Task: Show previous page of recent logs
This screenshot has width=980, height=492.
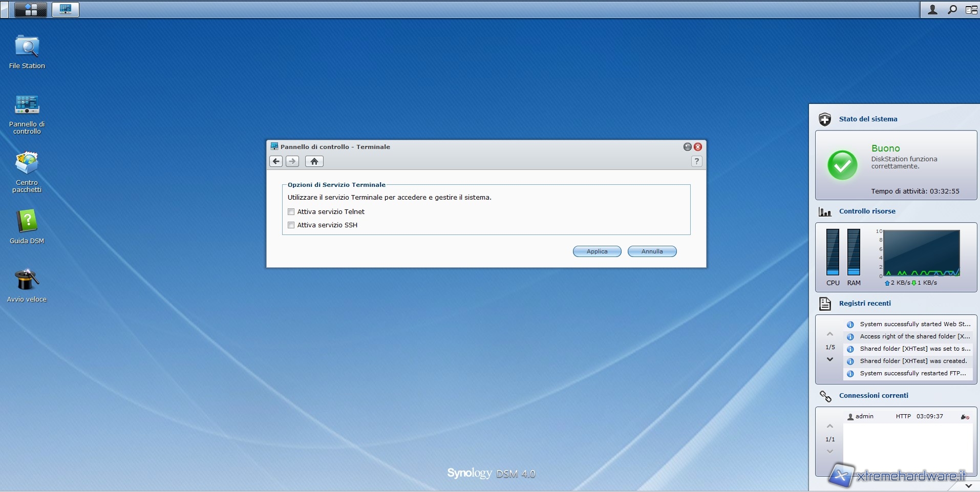Action: coord(830,334)
